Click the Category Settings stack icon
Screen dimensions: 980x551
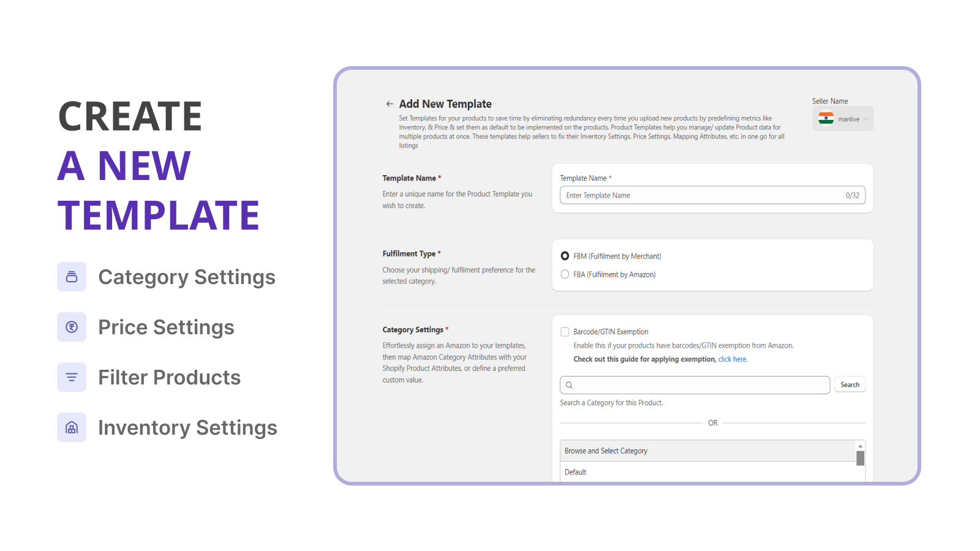(x=72, y=277)
